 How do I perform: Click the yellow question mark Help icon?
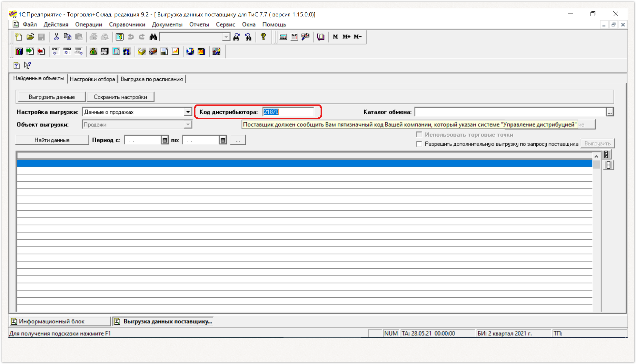(263, 37)
